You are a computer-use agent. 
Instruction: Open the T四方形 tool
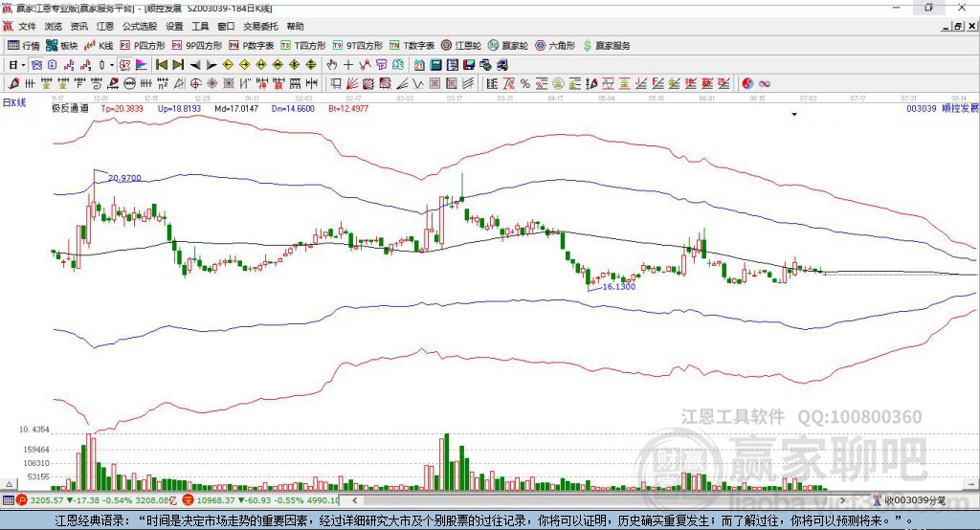pyautogui.click(x=303, y=46)
